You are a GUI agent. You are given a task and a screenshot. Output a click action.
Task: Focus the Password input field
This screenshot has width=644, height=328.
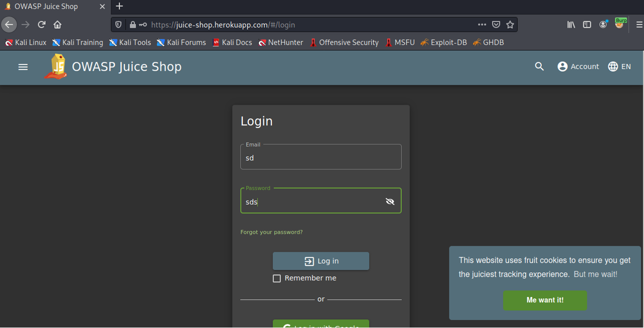tap(321, 201)
